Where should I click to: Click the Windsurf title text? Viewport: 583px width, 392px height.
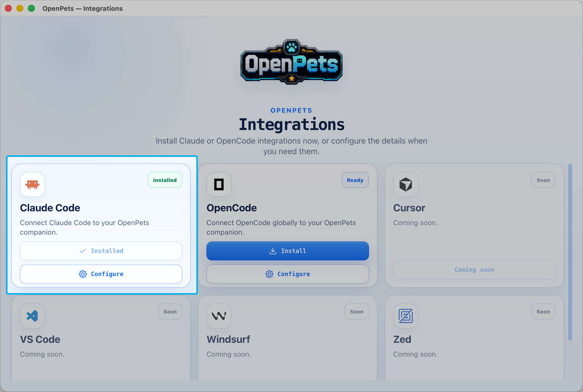click(228, 340)
